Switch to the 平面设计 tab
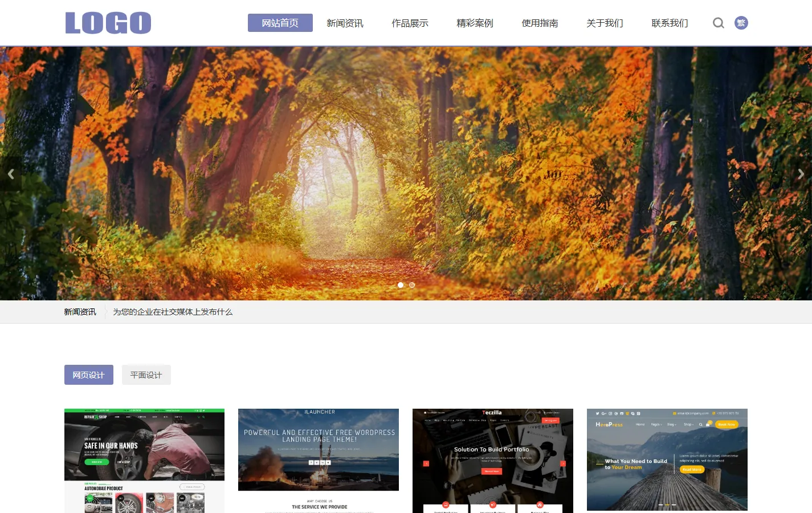812x513 pixels. click(146, 375)
